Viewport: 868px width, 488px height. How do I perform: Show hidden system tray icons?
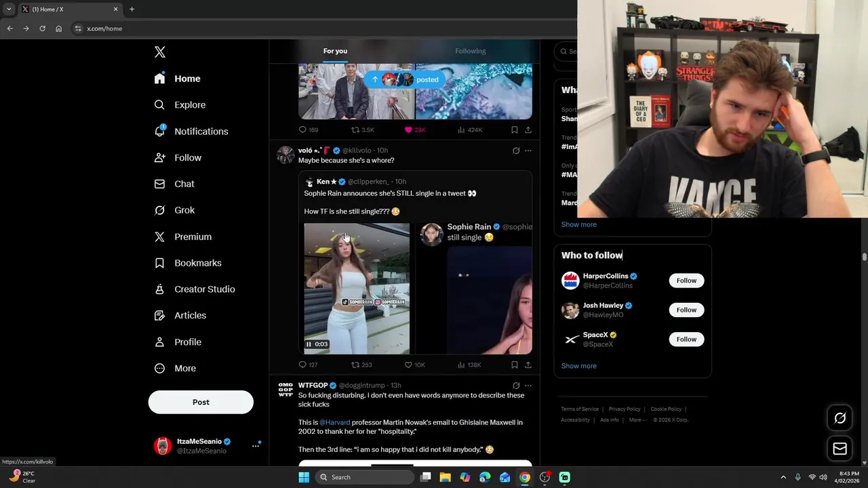[x=783, y=477]
